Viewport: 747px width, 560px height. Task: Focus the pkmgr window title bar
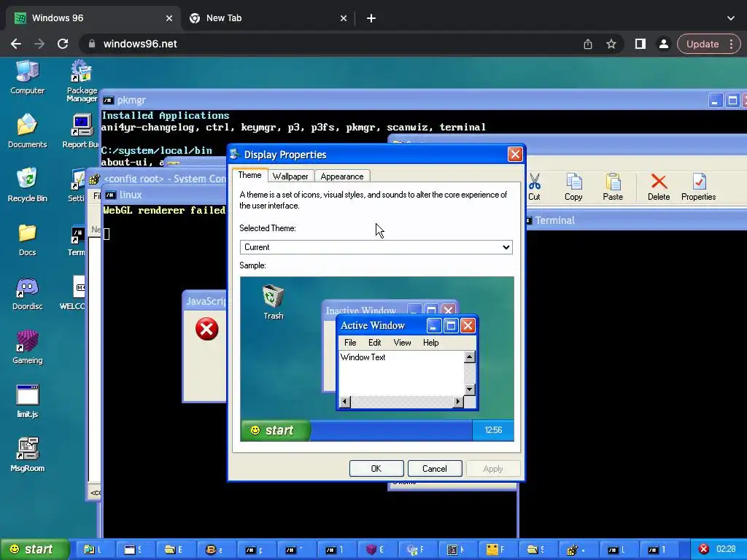pos(405,100)
